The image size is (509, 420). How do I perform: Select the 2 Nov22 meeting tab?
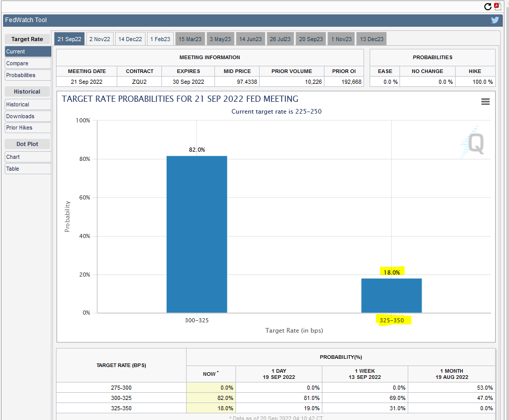[x=100, y=39]
